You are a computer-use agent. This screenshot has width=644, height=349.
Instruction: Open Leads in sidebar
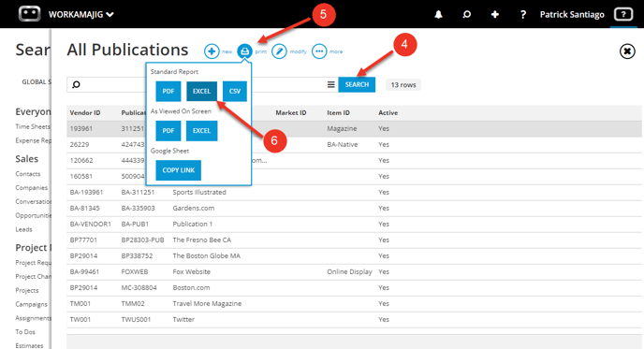pyautogui.click(x=23, y=229)
